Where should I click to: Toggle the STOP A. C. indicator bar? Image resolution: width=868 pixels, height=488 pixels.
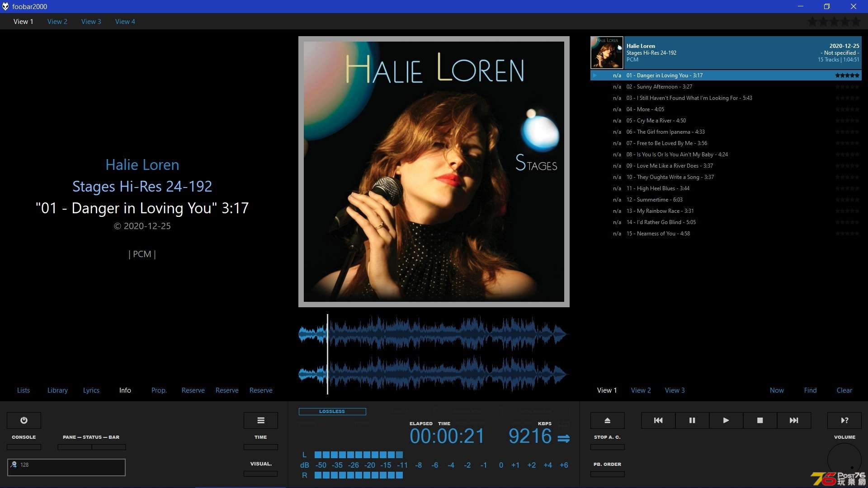click(x=608, y=447)
